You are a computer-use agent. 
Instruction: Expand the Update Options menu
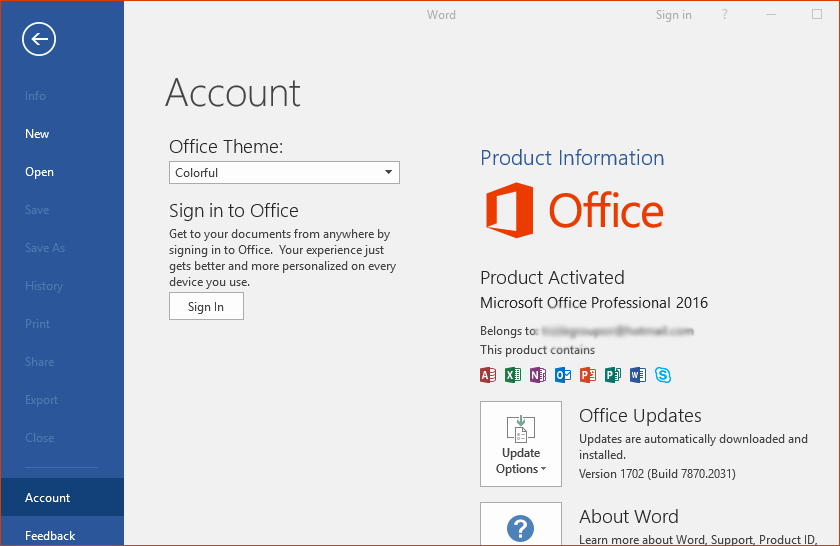point(520,444)
